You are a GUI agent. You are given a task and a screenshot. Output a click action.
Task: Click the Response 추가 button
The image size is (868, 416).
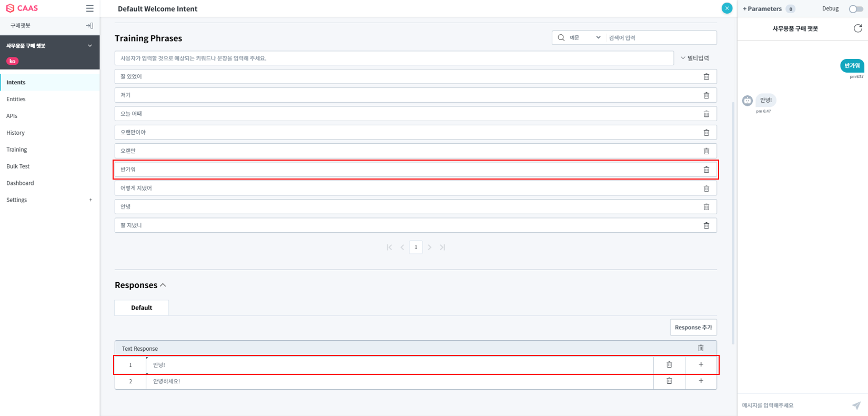click(693, 327)
